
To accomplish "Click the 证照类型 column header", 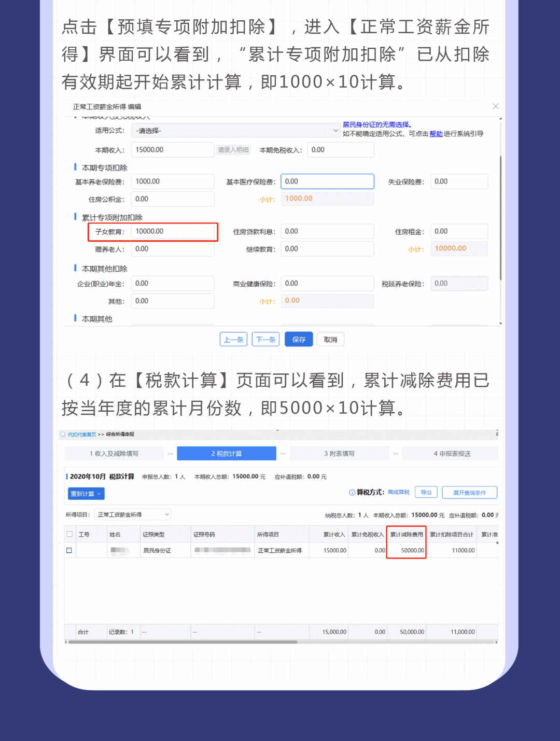I will click(165, 535).
